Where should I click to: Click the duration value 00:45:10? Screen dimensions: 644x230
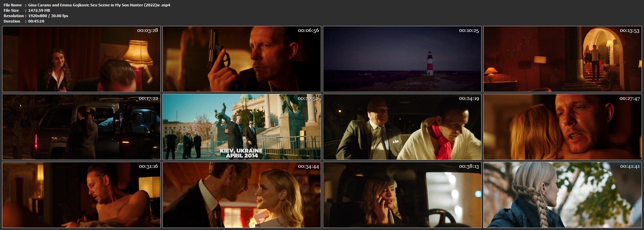[x=36, y=21]
